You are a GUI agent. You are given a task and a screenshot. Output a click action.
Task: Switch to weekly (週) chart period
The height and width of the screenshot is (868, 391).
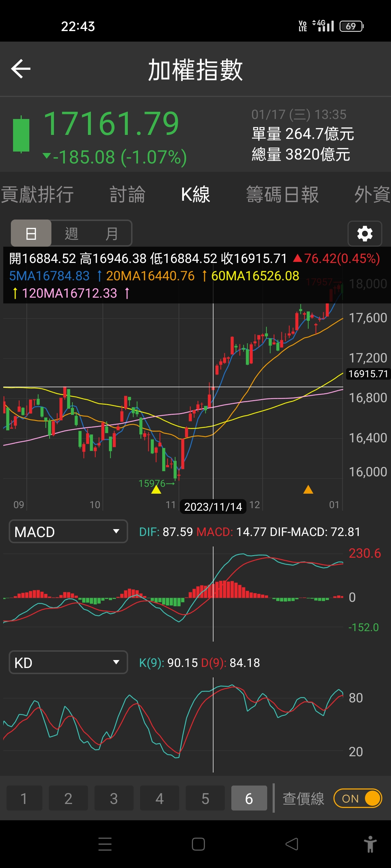pyautogui.click(x=71, y=233)
